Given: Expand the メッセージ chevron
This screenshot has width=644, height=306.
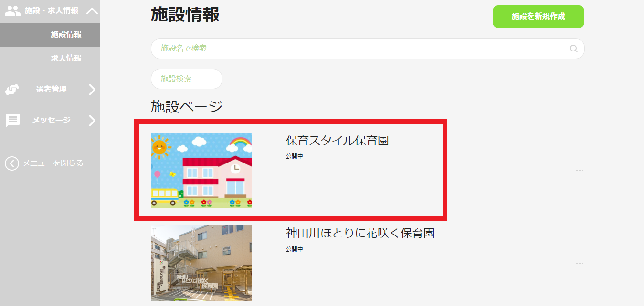Looking at the screenshot, I should point(92,121).
